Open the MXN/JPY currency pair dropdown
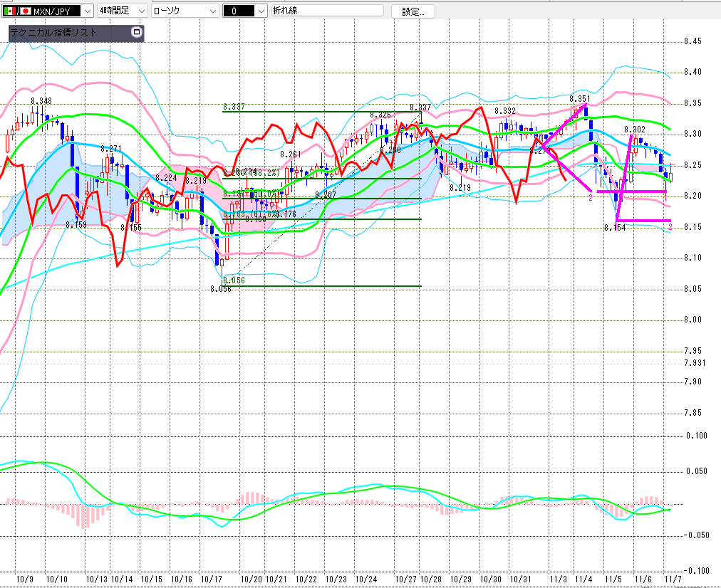The width and height of the screenshot is (721, 588). 85,11
